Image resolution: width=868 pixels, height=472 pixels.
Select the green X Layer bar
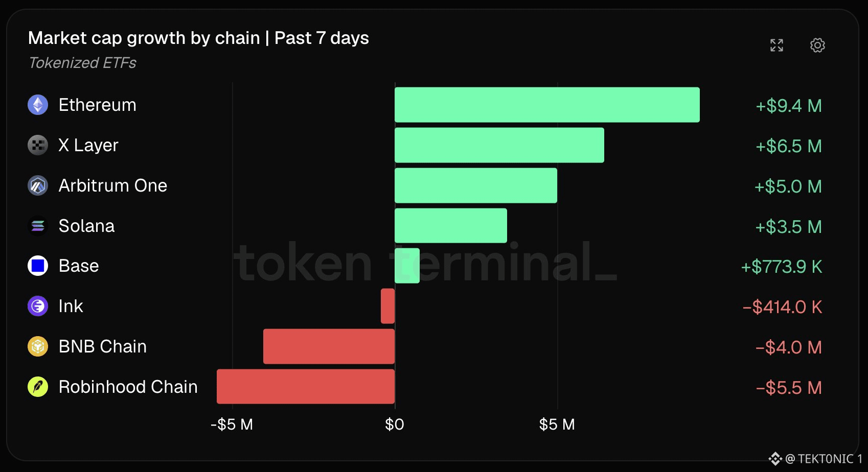[499, 145]
